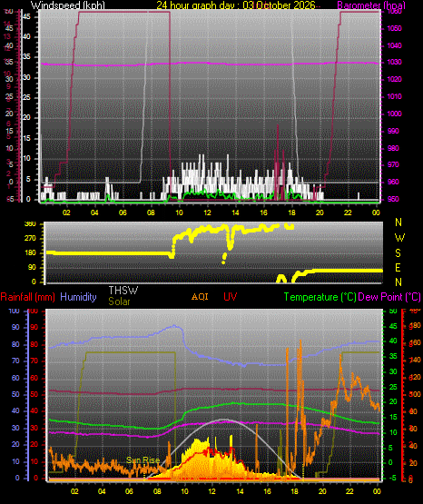Select the 1010 barometer axis value

pyautogui.click(x=395, y=96)
